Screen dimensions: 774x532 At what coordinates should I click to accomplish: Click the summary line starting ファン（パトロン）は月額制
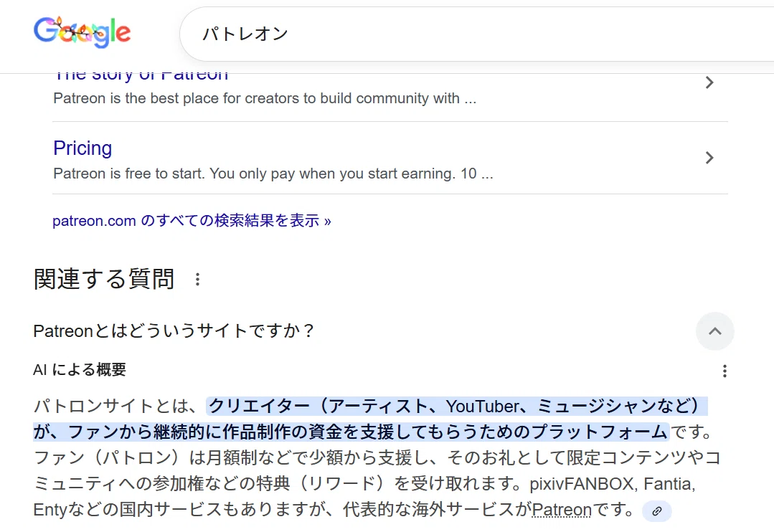click(377, 458)
